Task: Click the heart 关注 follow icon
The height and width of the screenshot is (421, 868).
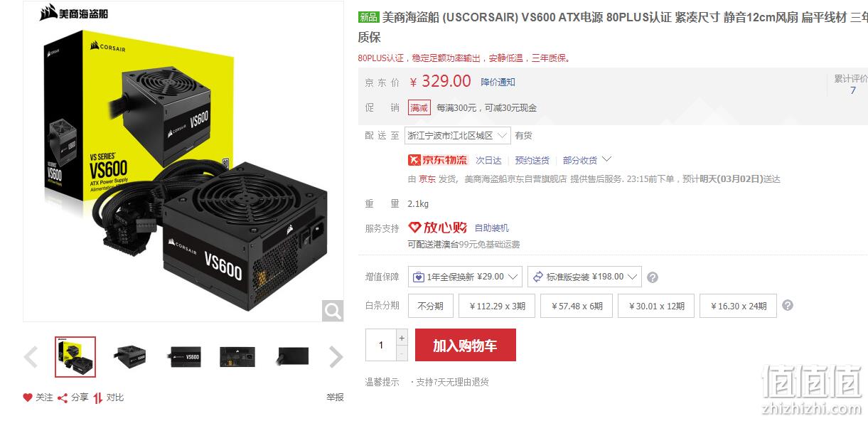Action: tap(28, 398)
